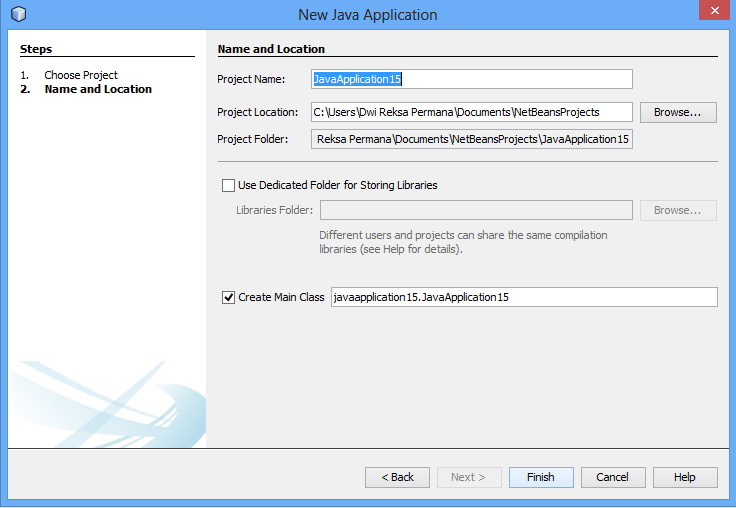Screen dimensions: 736x508
Task: Go back with the < Back button
Action: pos(397,477)
